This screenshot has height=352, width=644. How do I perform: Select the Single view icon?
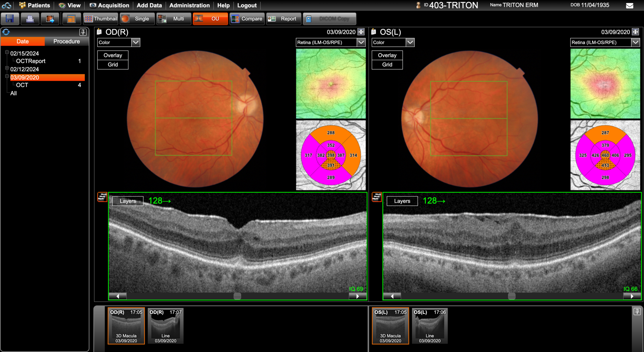pos(137,19)
